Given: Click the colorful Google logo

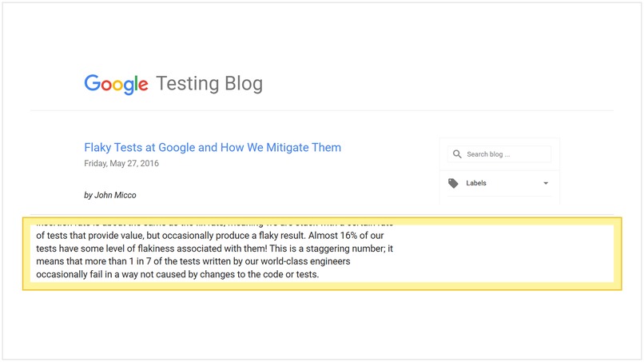Looking at the screenshot, I should coord(116,84).
